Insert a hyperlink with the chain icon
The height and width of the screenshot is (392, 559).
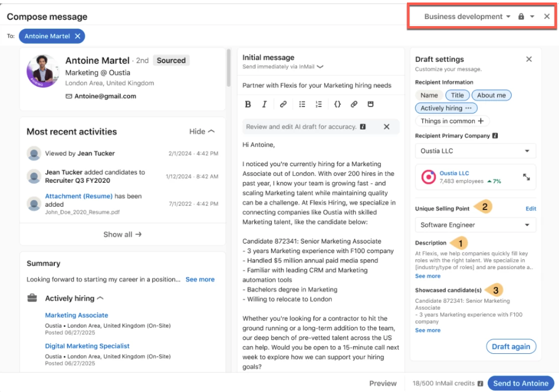point(283,104)
